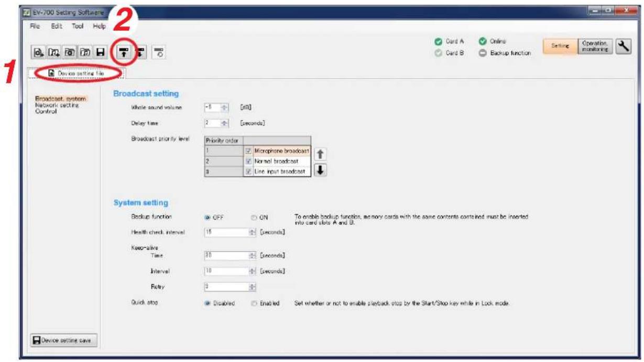Adjust Whole sound volume spinner arrows

coord(226,107)
